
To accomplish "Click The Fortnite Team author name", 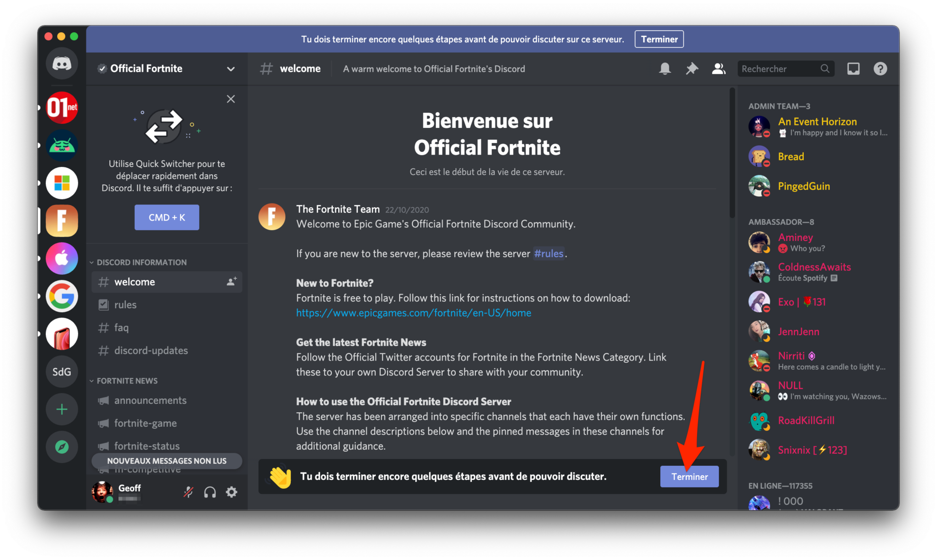I will tap(338, 209).
